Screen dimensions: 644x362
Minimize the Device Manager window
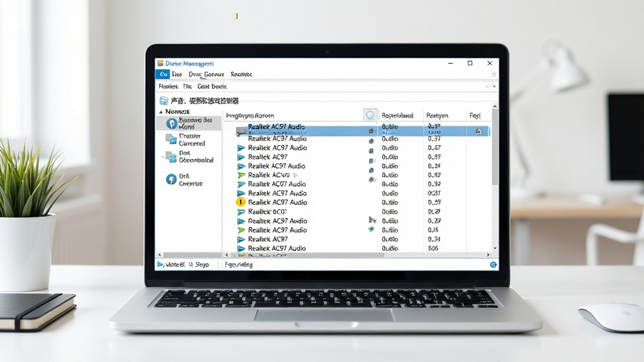450,63
